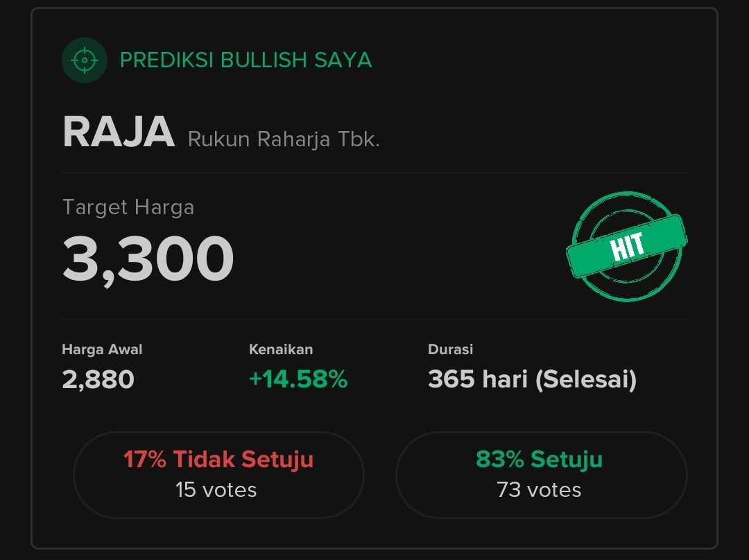The image size is (749, 560).
Task: Click the red 17% disagree percentage
Action: coord(145,459)
